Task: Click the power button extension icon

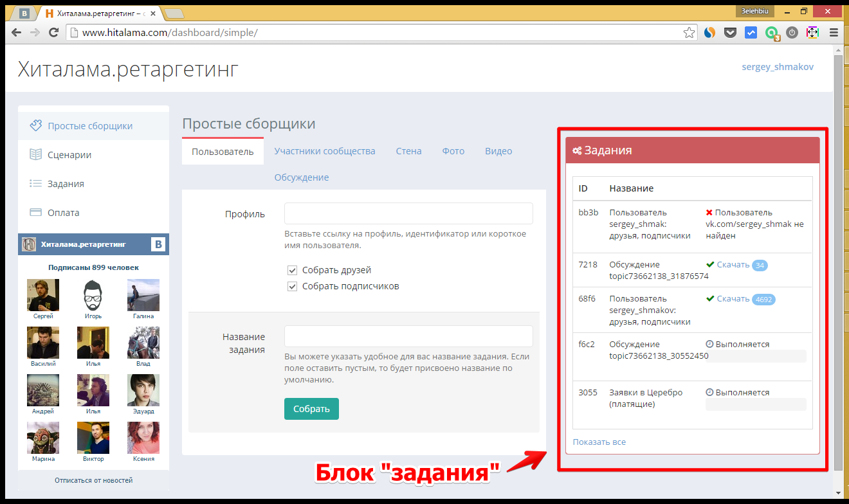Action: pos(792,32)
